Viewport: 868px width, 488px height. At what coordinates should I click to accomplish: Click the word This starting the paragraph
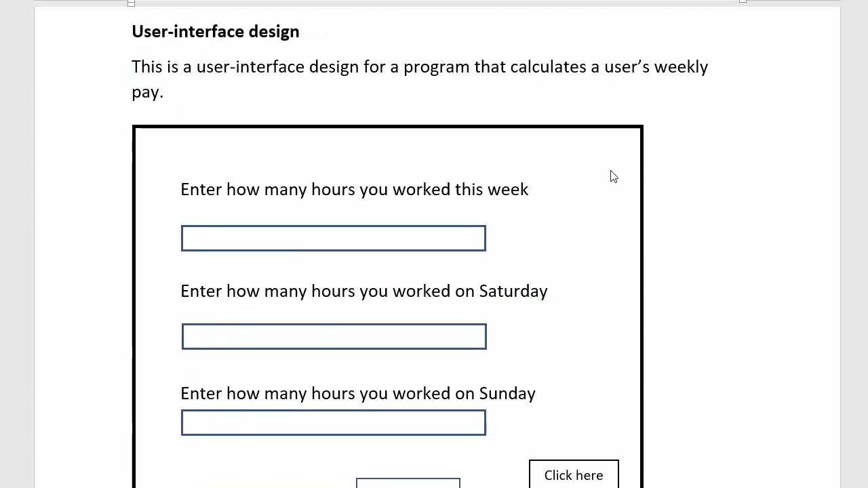tap(146, 67)
